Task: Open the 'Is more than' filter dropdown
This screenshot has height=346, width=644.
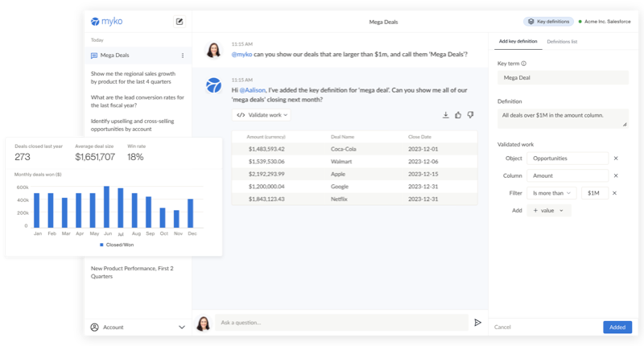Action: [551, 193]
